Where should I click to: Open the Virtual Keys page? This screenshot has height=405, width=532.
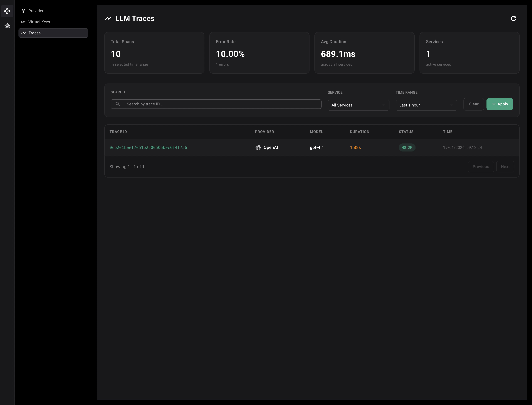pos(53,22)
